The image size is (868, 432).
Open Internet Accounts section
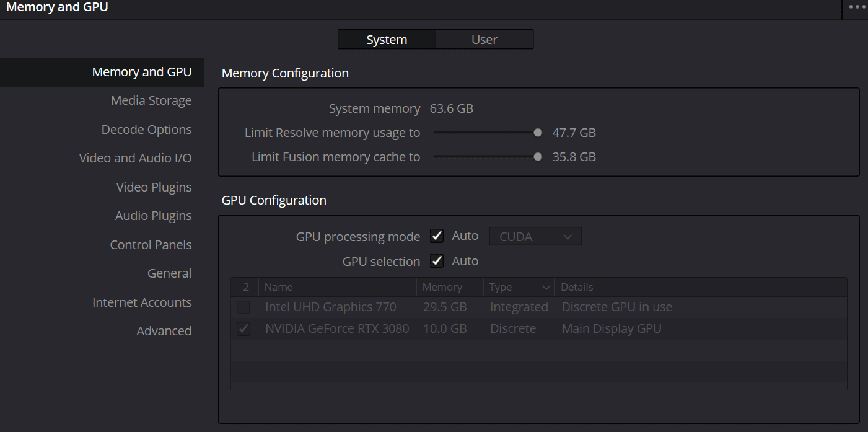(x=142, y=302)
